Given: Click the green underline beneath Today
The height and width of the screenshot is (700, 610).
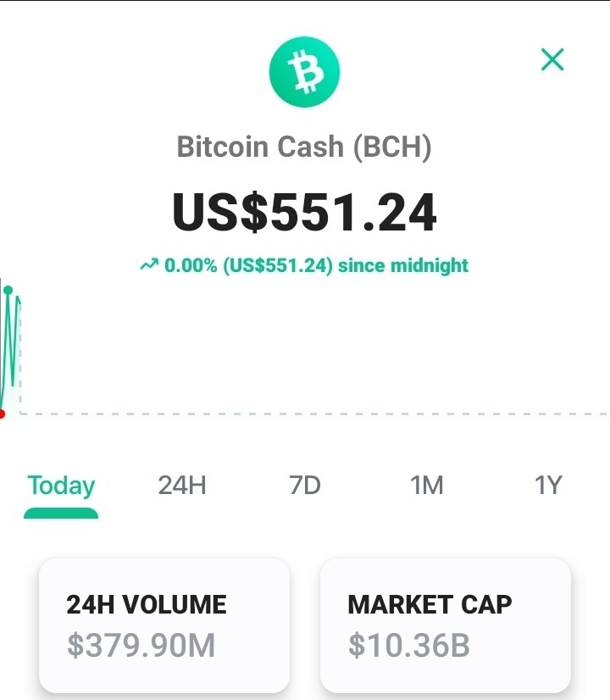Looking at the screenshot, I should [x=61, y=514].
